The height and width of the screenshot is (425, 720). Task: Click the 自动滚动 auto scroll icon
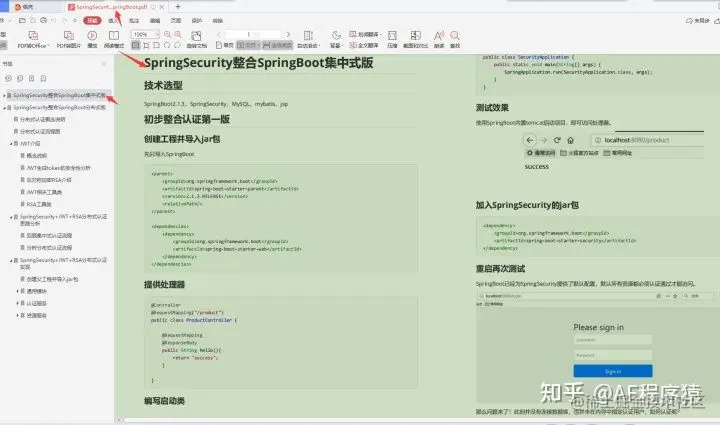[308, 36]
